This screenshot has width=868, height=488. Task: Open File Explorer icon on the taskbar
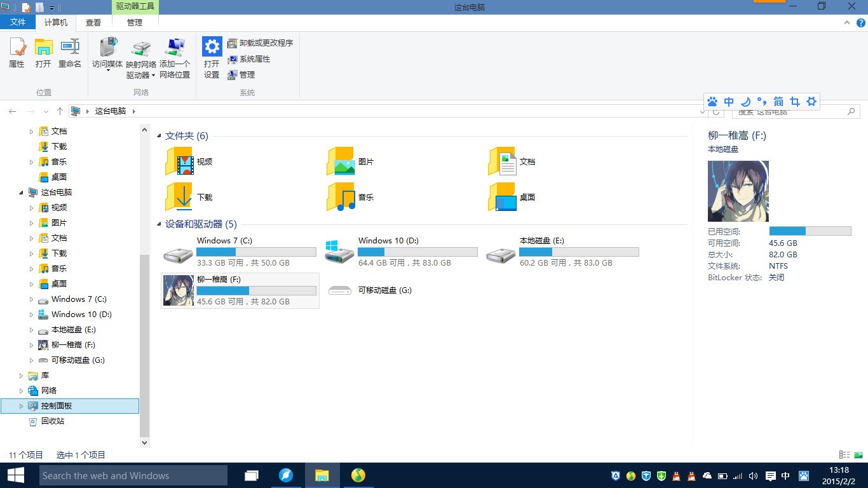click(322, 475)
